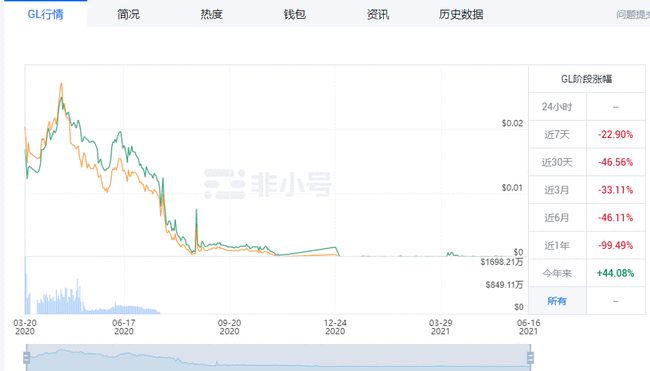
Task: Click the 06-17 2020 date label
Action: pos(124,327)
